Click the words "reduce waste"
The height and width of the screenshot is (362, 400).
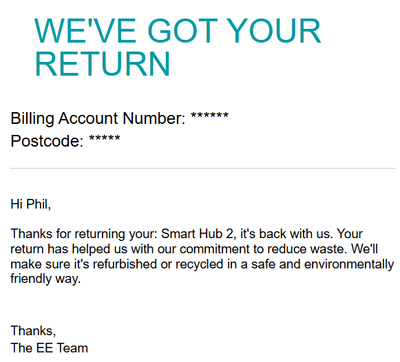pyautogui.click(x=313, y=249)
